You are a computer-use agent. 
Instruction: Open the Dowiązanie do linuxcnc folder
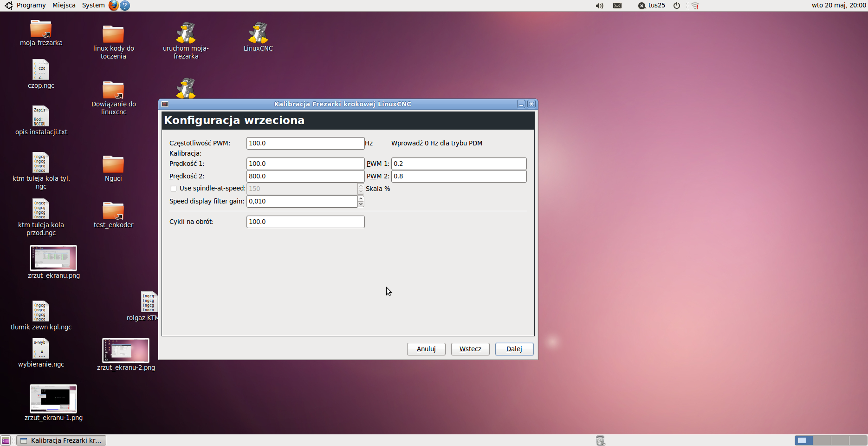pos(113,90)
